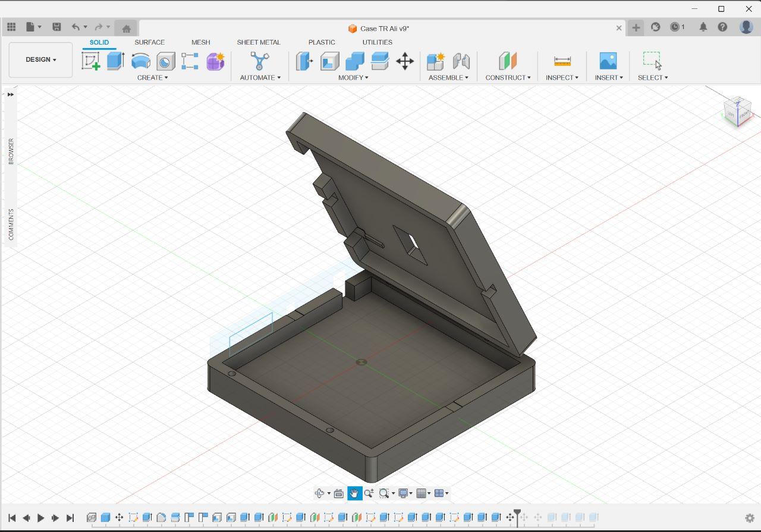Click the purple Create Form icon
This screenshot has height=532, width=761.
pos(215,61)
